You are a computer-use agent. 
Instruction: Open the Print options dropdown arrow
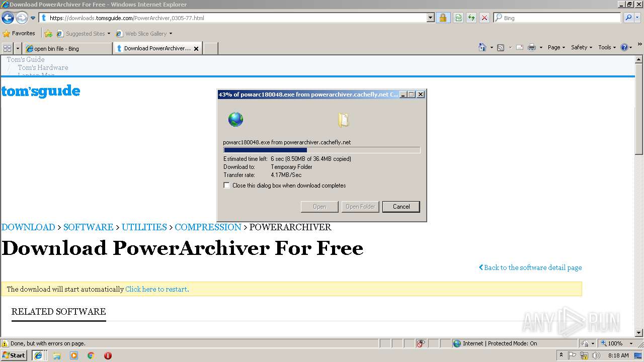click(541, 48)
